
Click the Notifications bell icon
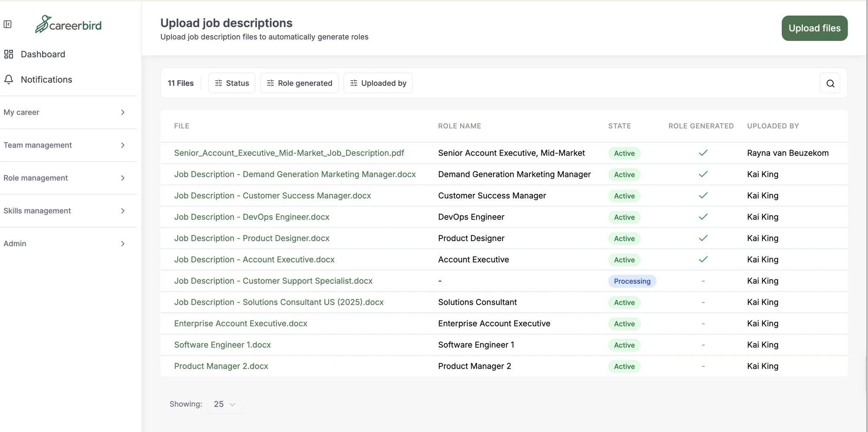click(x=9, y=79)
